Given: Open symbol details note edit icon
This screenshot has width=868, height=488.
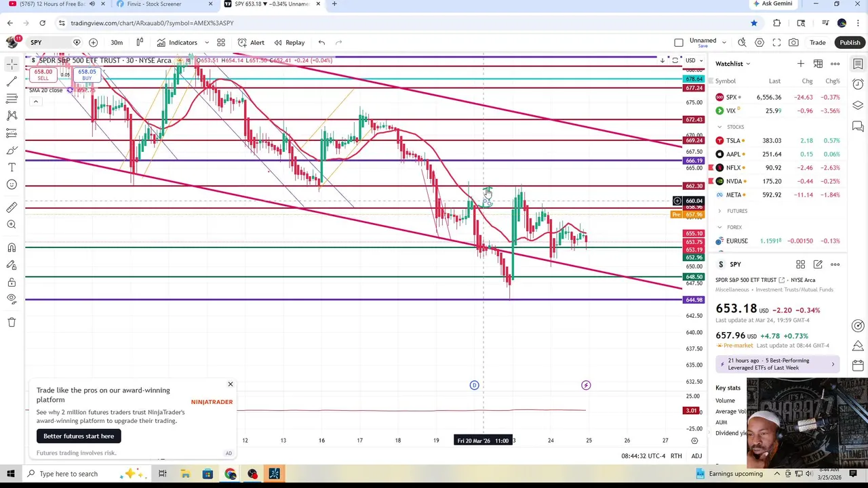Looking at the screenshot, I should coord(818,264).
